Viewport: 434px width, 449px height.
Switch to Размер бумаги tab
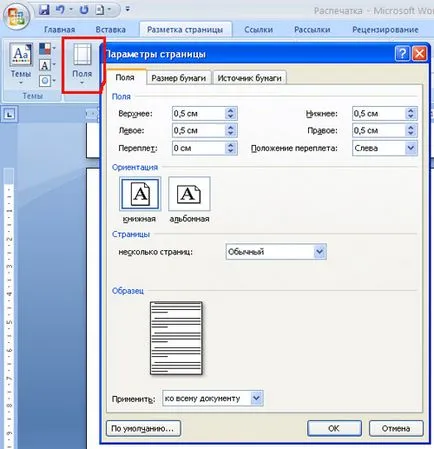[178, 78]
